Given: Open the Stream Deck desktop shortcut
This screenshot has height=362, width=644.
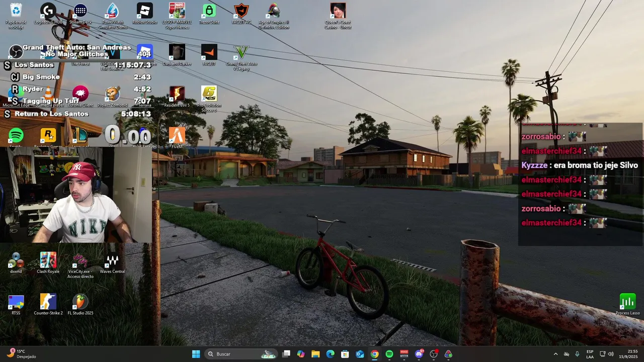Looking at the screenshot, I should coord(80,14).
